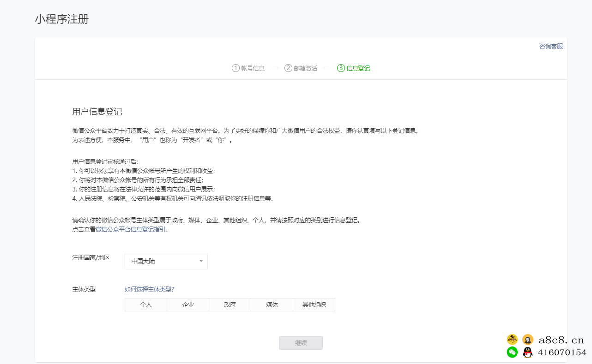592x364 pixels.
Task: Click step 3 信息登记 in progress bar
Action: pos(353,68)
